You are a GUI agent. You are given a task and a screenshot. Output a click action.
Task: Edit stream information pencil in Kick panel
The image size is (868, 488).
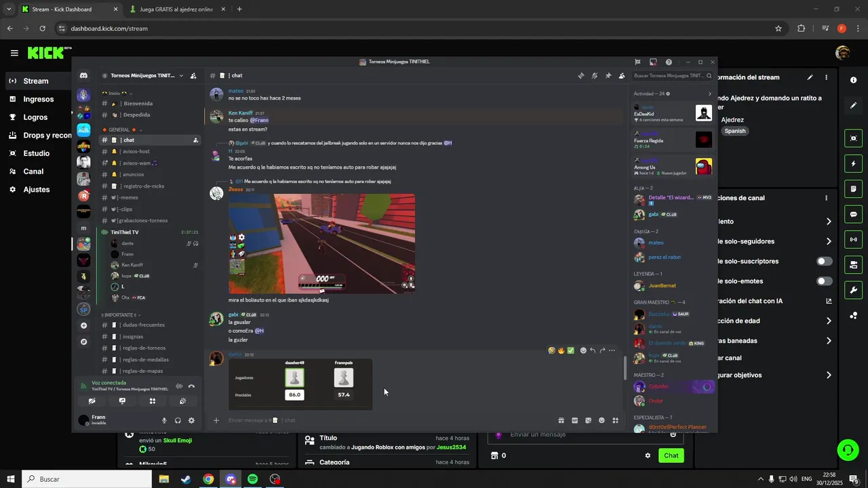coord(810,77)
